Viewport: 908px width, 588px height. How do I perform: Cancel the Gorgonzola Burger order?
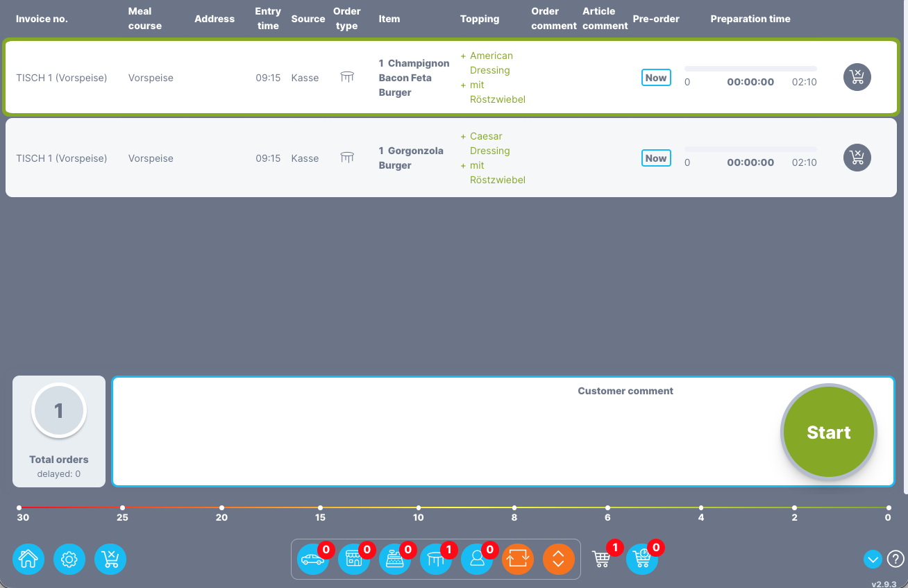coord(857,158)
